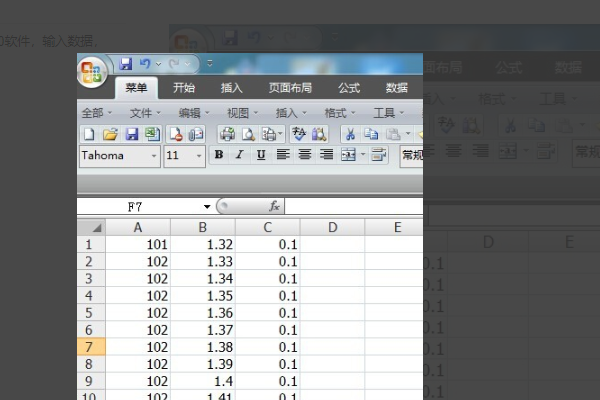Toggle italic formatting

pyautogui.click(x=240, y=155)
